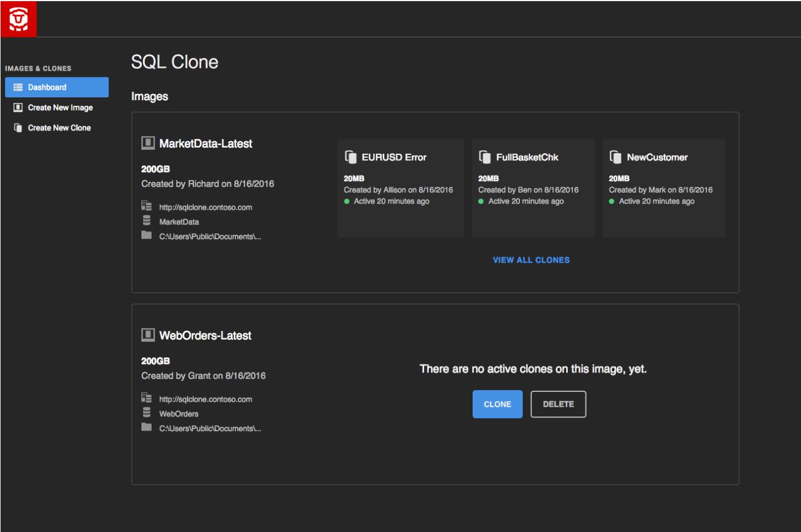Image resolution: width=801 pixels, height=532 pixels.
Task: Click the FullBasketChk clone icon
Action: tap(485, 157)
